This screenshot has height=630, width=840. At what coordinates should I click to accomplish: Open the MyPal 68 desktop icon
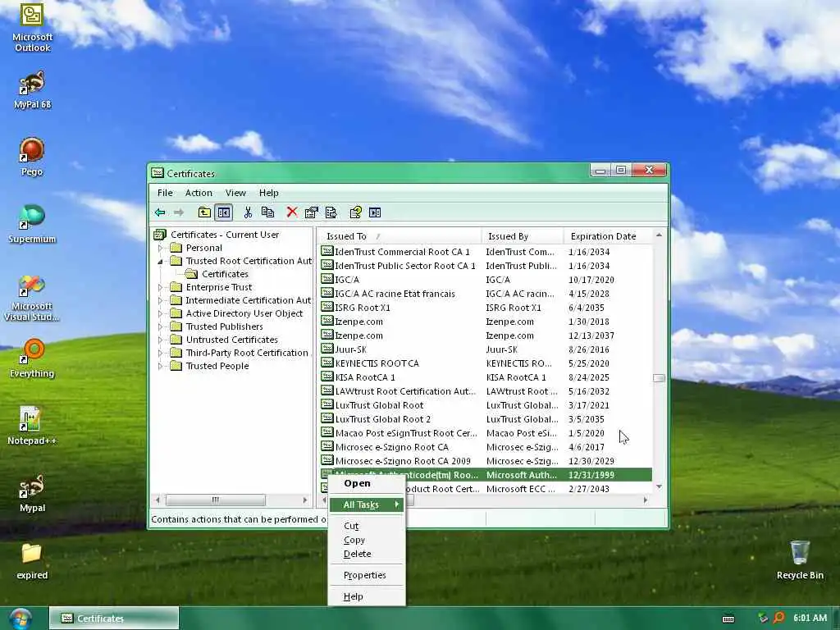tap(32, 90)
